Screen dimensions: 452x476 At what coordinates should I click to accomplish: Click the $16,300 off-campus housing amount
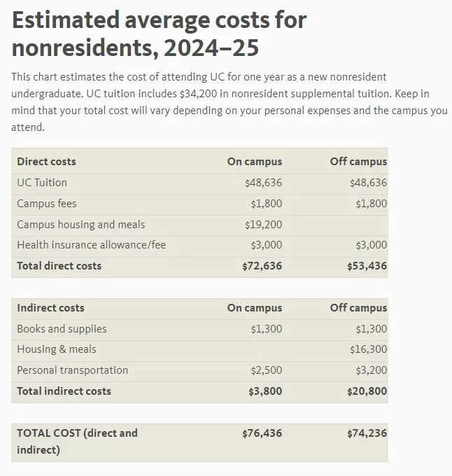click(368, 349)
